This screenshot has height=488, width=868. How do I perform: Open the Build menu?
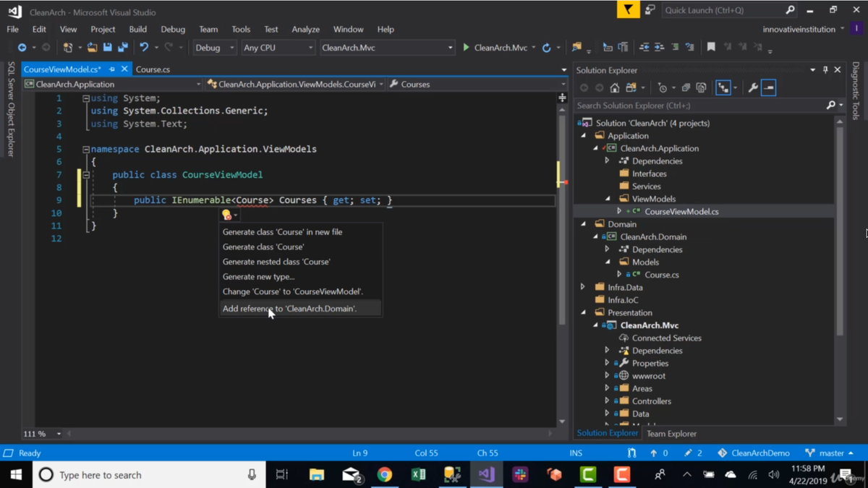[137, 29]
